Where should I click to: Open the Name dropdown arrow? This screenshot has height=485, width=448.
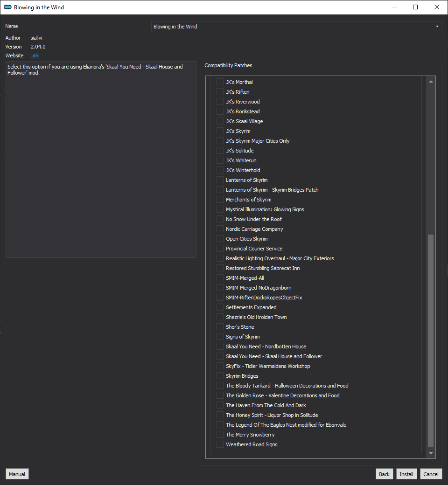(x=437, y=26)
